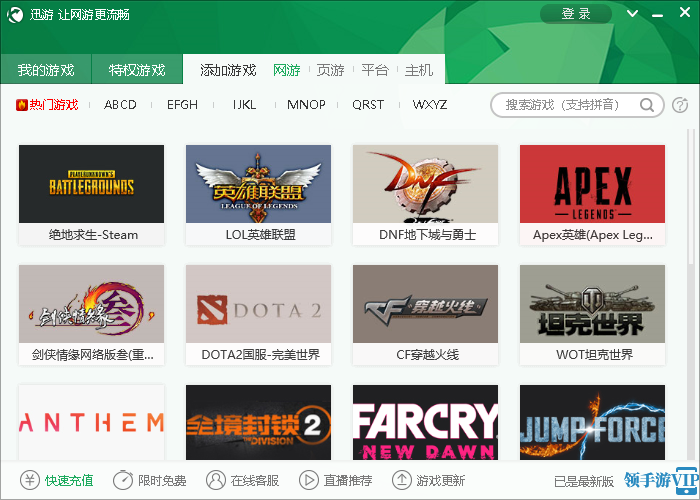700x500 pixels.
Task: Open 直播推荐 live recommendations link
Action: pos(348,481)
